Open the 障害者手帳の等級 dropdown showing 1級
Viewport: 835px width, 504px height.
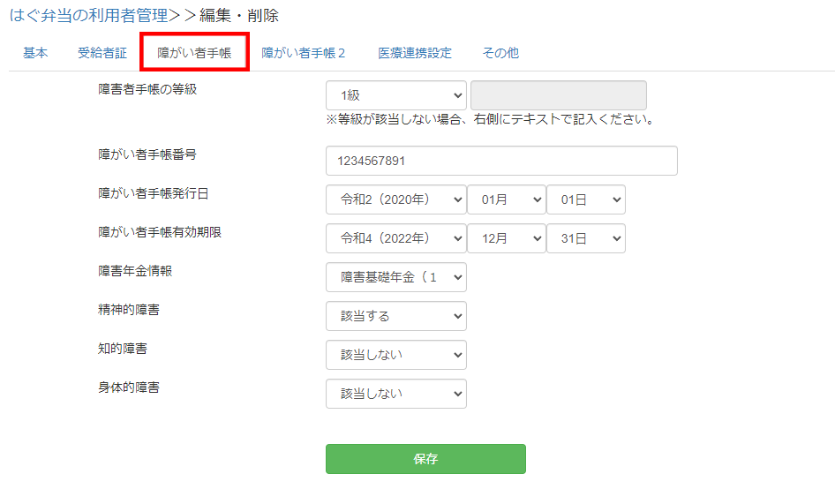click(x=395, y=95)
